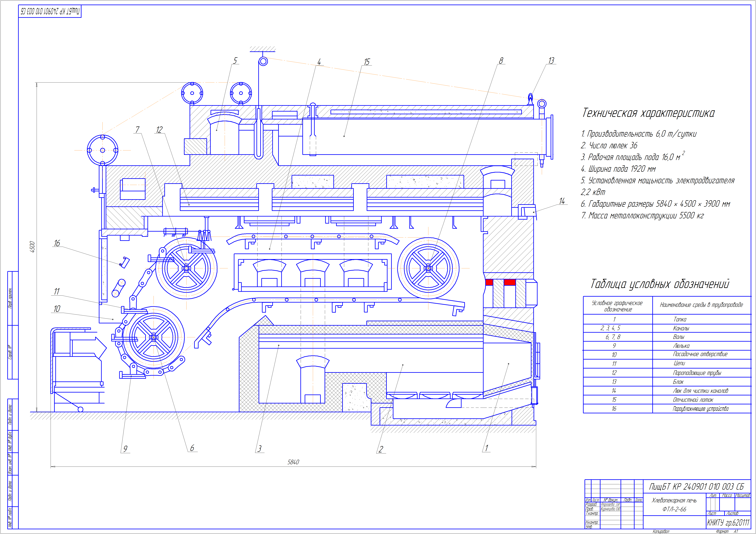Screen dimensions: 756x534
Task: Select the 'Справ. №' side stamp label
Action: (10, 352)
